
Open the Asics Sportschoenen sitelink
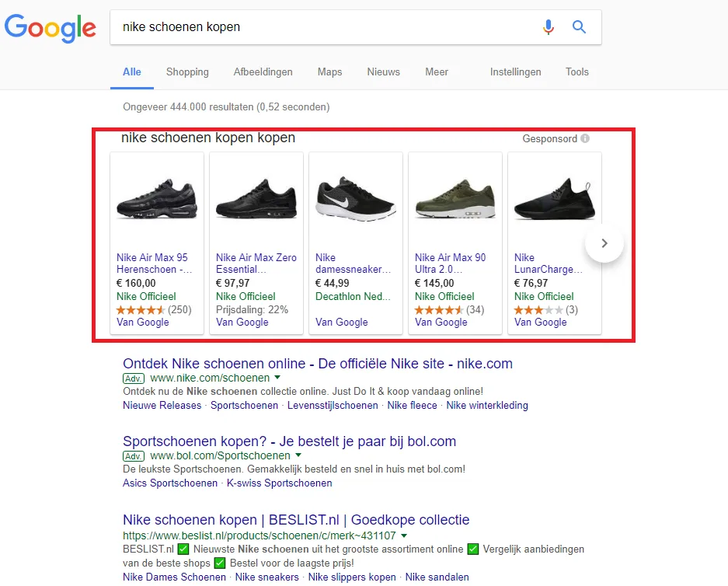pos(170,483)
